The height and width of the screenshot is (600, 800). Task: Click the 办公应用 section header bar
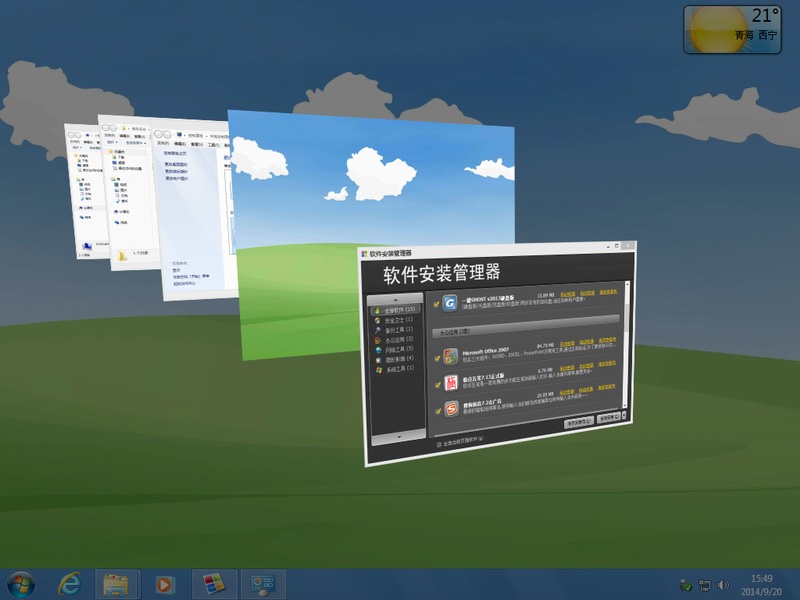526,327
